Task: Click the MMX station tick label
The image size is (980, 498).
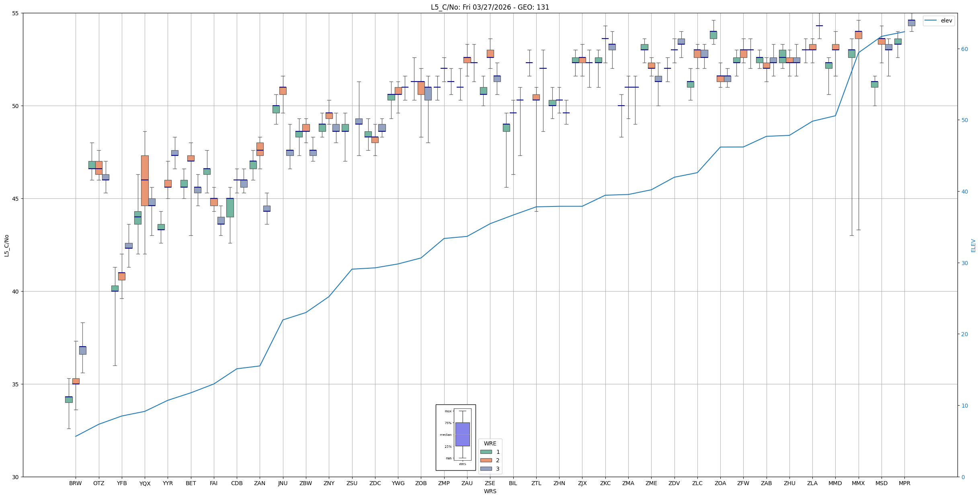Action: [x=858, y=483]
